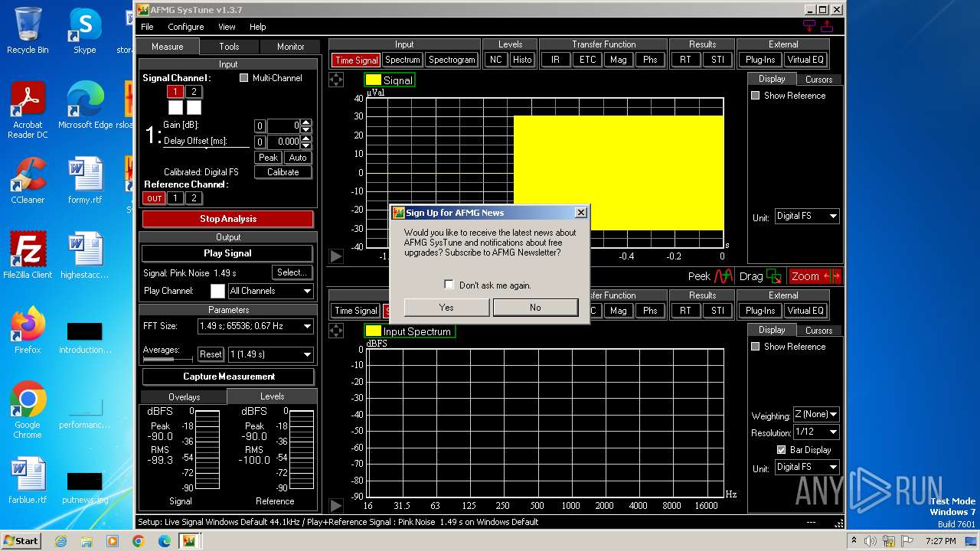Open the Help menu
The image size is (980, 551).
tap(258, 27)
